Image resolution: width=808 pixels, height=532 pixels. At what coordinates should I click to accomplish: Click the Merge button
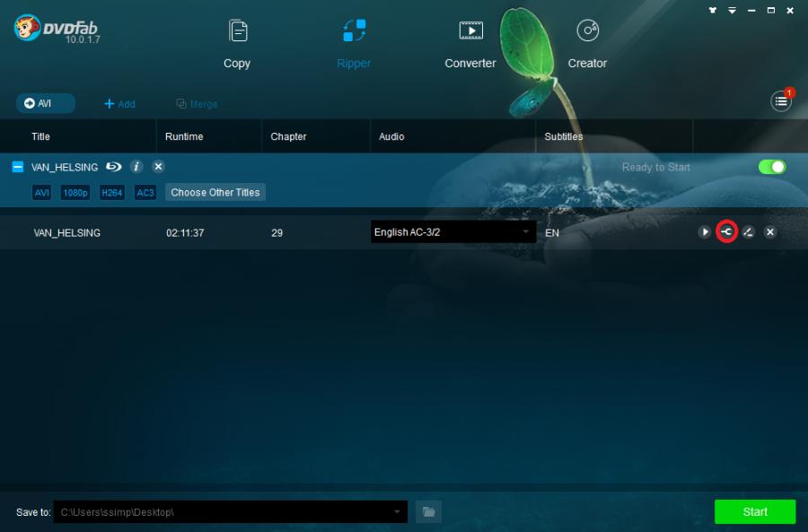point(197,104)
